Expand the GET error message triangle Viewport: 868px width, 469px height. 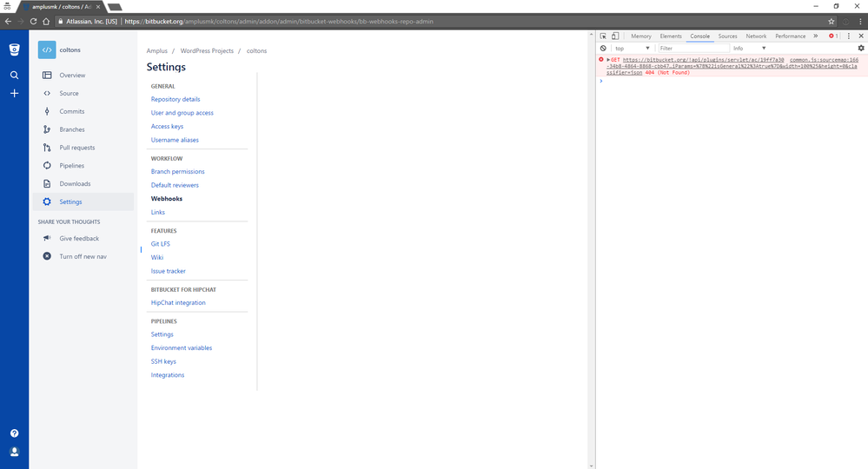[608, 60]
